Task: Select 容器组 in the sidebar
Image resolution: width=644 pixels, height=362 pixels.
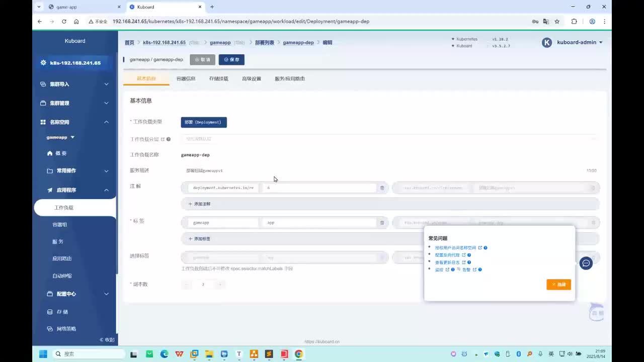Action: click(60, 225)
